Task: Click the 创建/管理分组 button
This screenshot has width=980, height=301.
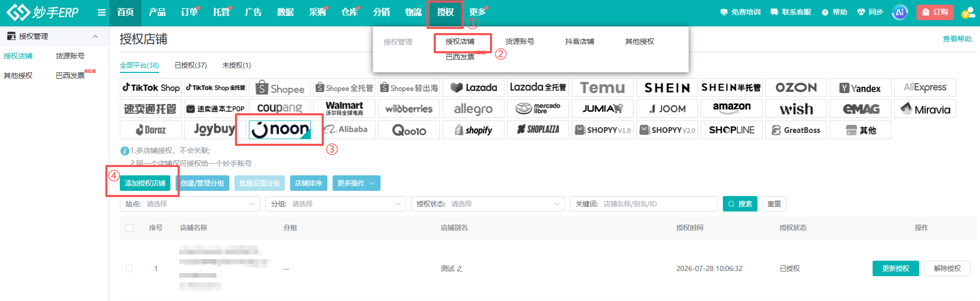Action: point(202,183)
